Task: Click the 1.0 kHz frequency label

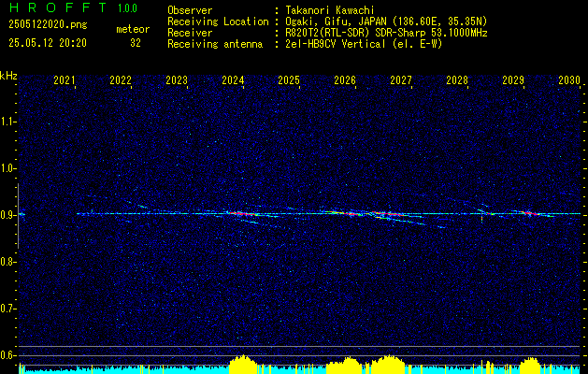Action: (7, 169)
